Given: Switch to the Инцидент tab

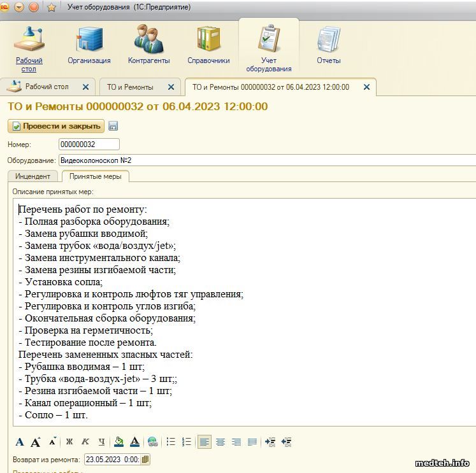Looking at the screenshot, I should [x=32, y=176].
